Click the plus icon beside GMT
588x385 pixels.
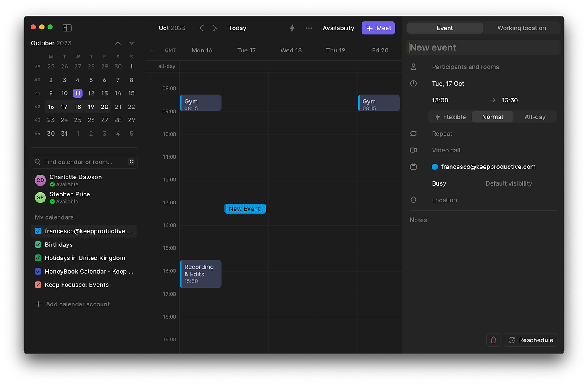[x=152, y=50]
